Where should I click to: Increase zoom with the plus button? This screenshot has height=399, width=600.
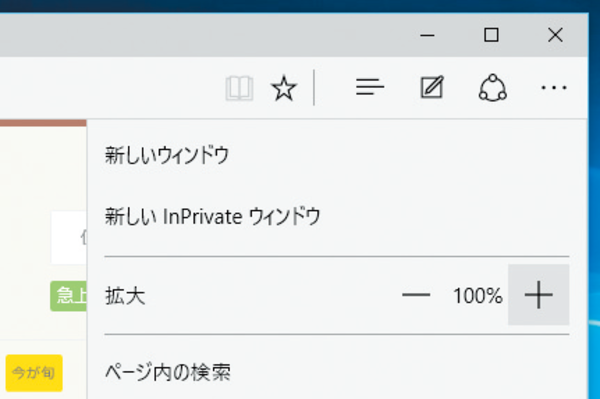coord(538,295)
